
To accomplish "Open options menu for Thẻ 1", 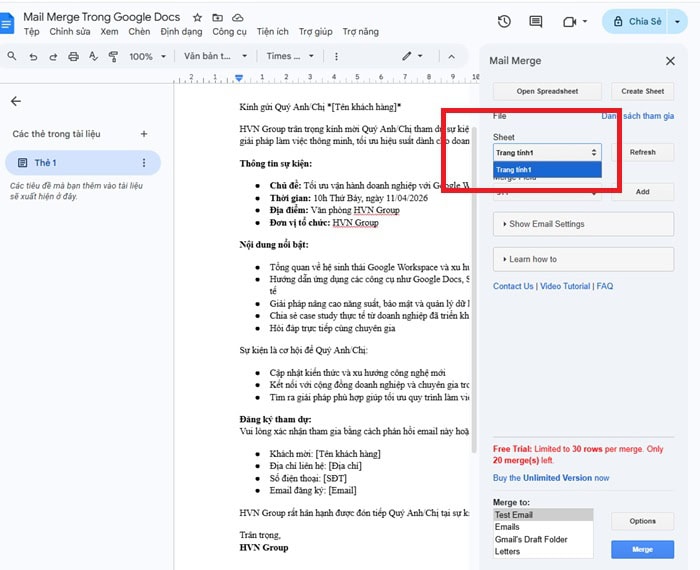I will point(144,162).
